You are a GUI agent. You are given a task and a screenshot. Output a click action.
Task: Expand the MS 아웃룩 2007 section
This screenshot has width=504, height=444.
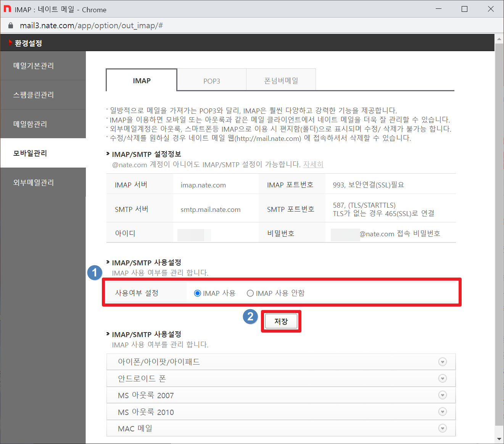281,395
